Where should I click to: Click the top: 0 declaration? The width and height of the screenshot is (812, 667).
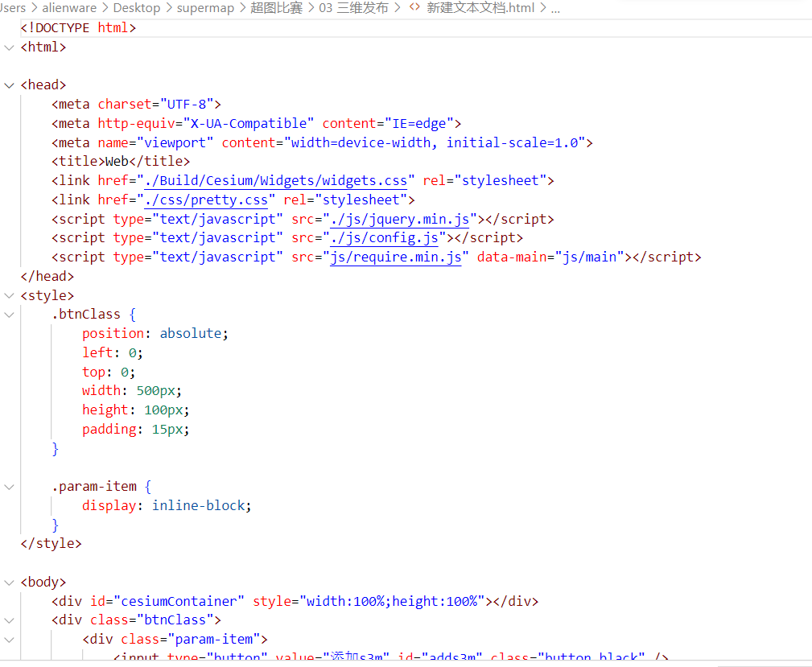pyautogui.click(x=109, y=373)
